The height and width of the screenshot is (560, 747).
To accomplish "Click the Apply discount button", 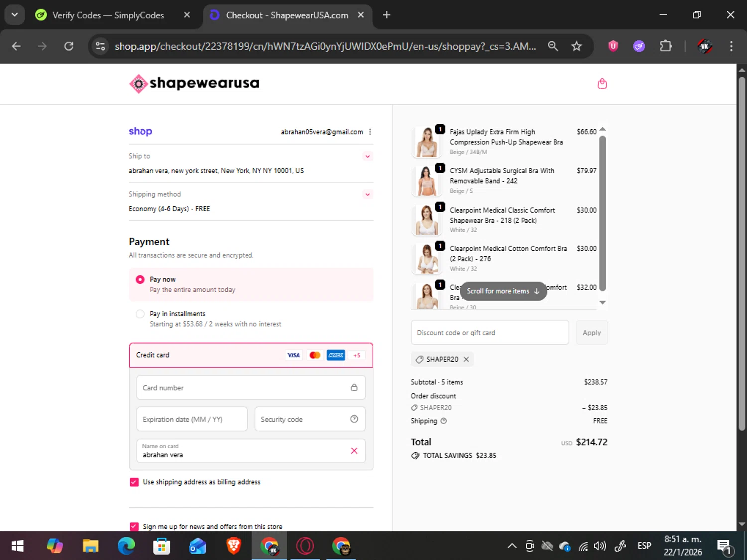I will click(x=592, y=333).
